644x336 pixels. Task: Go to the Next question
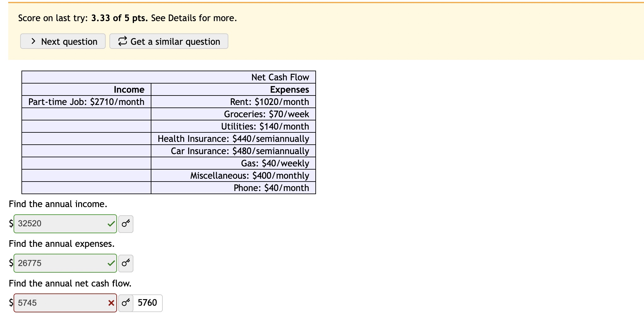point(63,41)
